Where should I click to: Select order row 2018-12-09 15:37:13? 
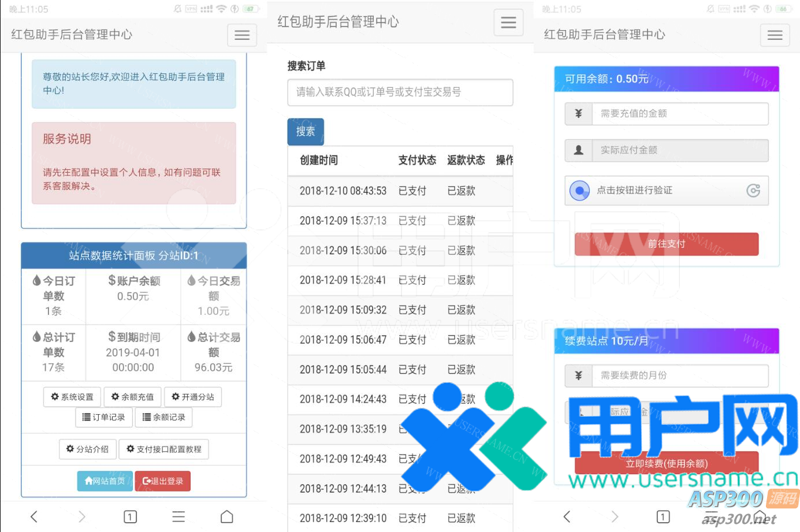[x=400, y=221]
